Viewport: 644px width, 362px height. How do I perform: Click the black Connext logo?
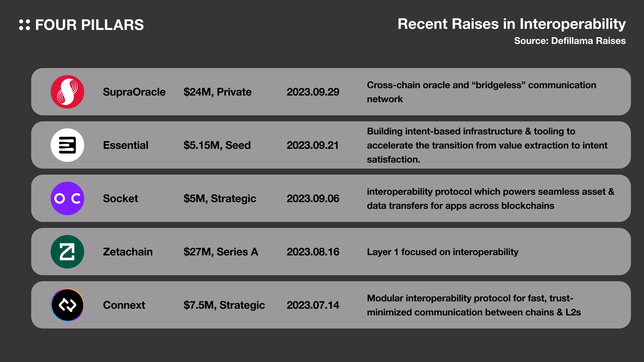(x=67, y=305)
